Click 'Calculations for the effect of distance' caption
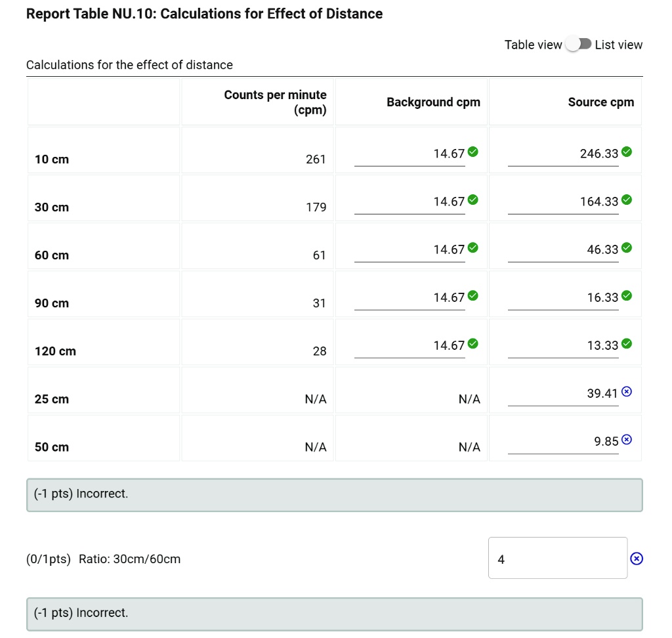Image resolution: width=672 pixels, height=638 pixels. tap(129, 65)
